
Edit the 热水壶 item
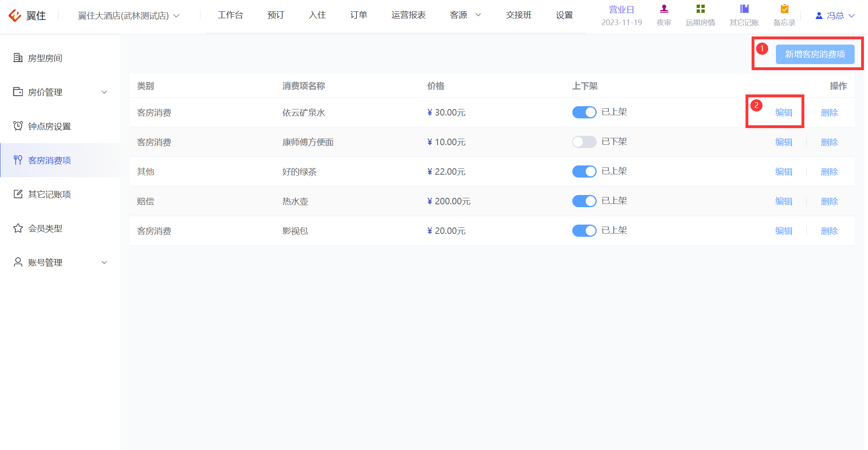tap(784, 201)
